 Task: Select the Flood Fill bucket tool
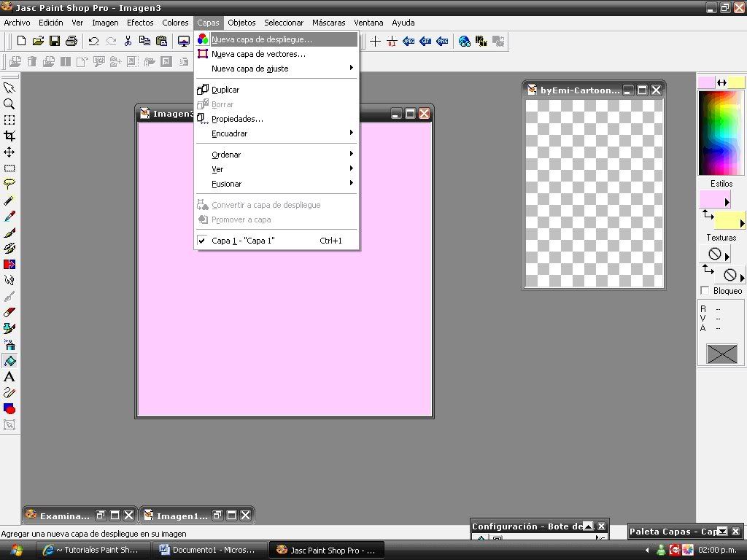[x=9, y=361]
